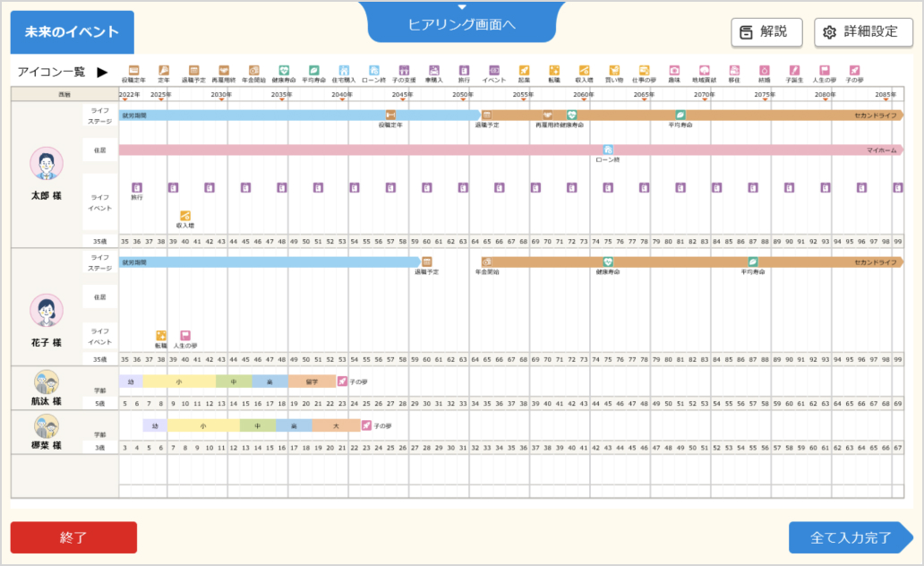Select the 車購入 car icon
924x566 pixels.
[x=434, y=70]
